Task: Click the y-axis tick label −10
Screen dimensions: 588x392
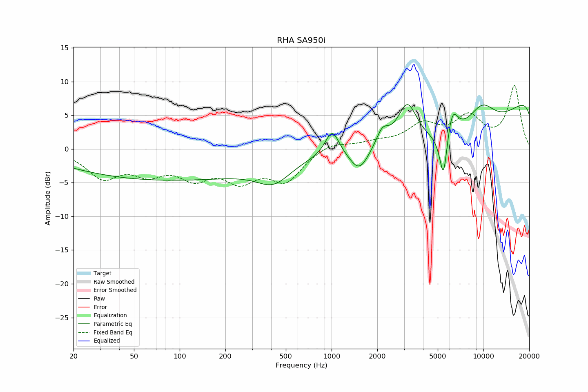Action: (x=62, y=216)
